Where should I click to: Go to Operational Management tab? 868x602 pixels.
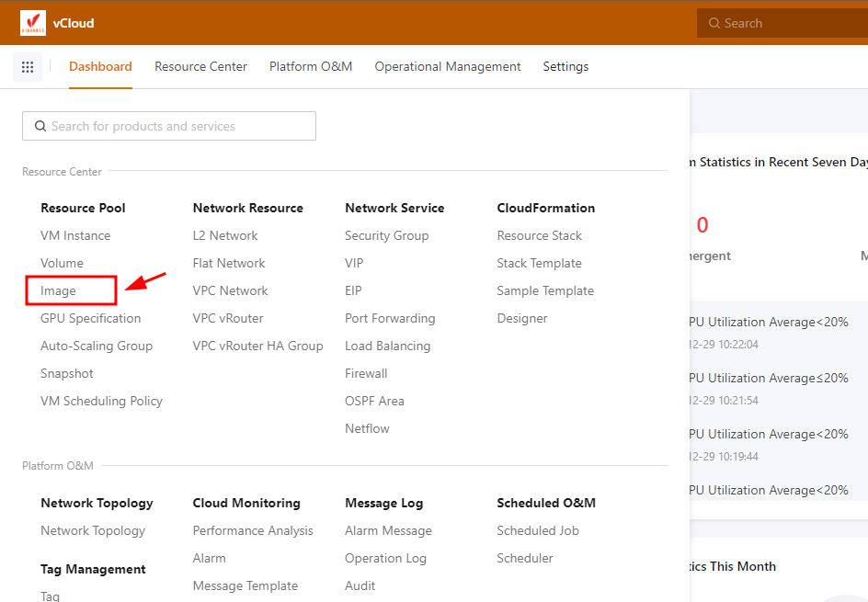point(448,66)
